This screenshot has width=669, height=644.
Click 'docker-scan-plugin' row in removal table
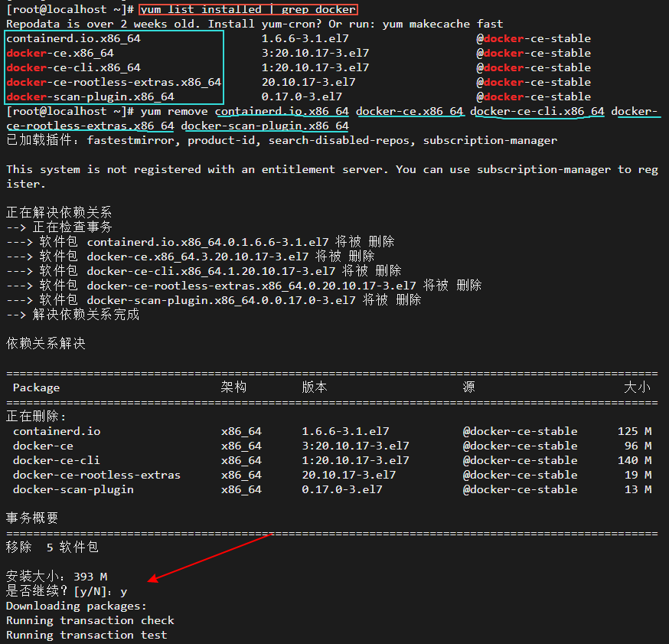pos(332,489)
